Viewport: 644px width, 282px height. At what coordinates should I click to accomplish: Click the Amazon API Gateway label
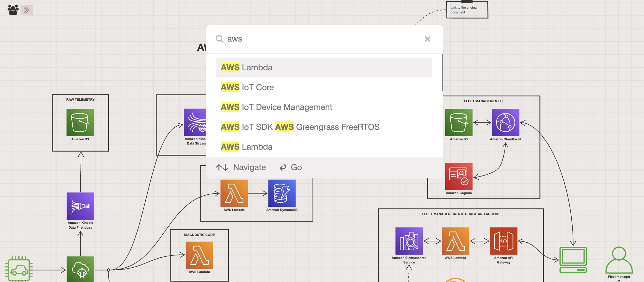[x=503, y=260]
